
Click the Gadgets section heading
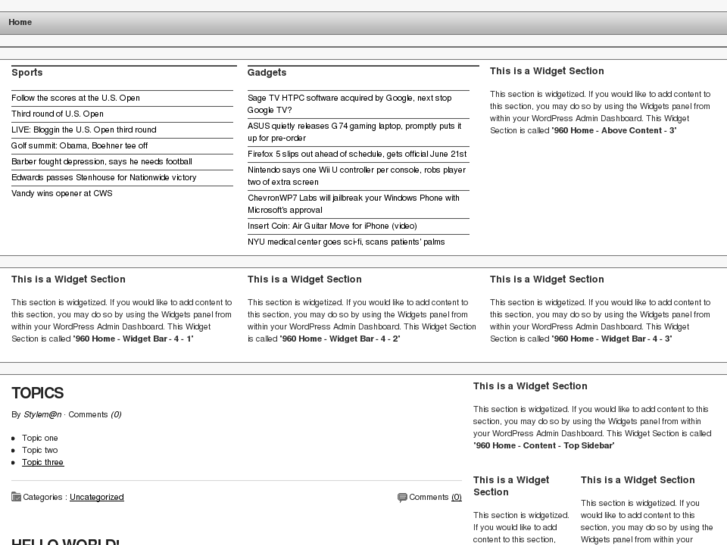(267, 72)
